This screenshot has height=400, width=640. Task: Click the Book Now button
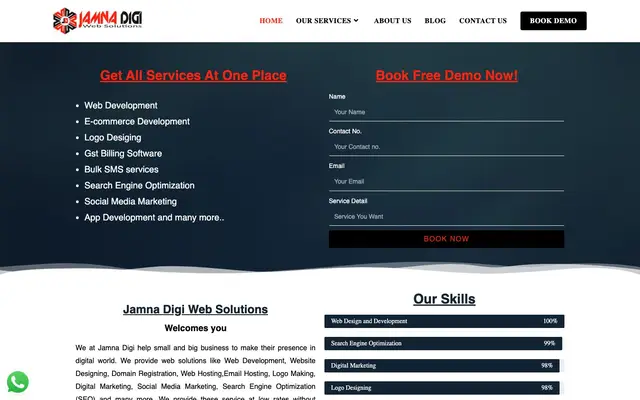tap(447, 239)
